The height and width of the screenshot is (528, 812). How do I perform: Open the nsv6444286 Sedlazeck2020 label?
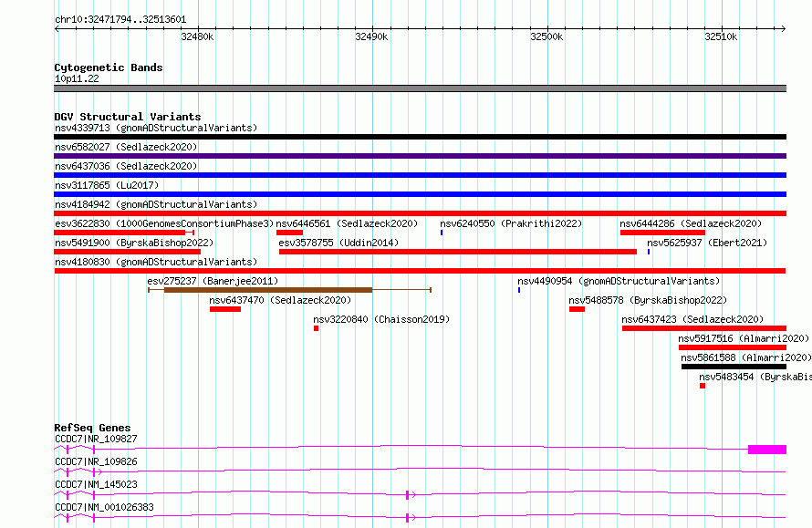[691, 223]
